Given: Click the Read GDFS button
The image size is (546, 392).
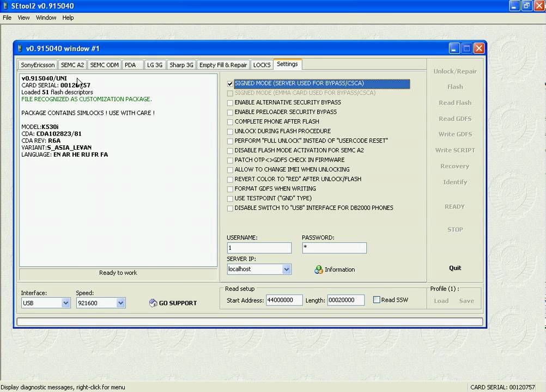Looking at the screenshot, I should pyautogui.click(x=455, y=119).
